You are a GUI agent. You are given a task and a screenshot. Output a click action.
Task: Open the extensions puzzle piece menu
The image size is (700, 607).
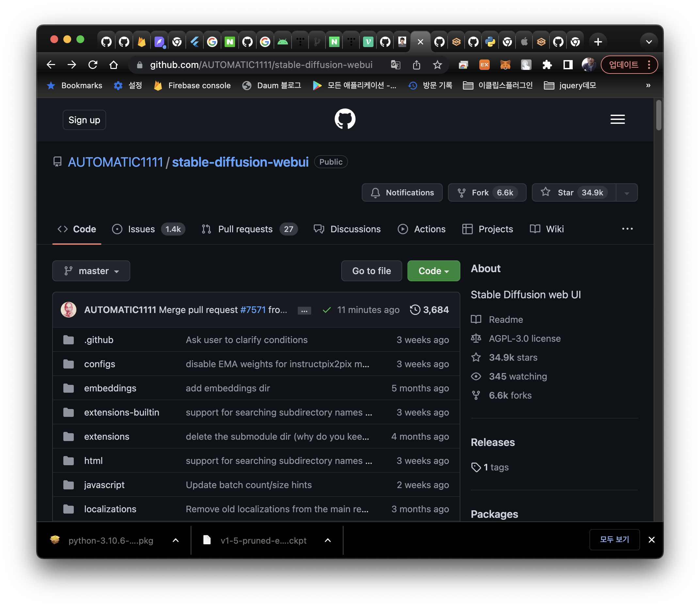[x=547, y=65]
